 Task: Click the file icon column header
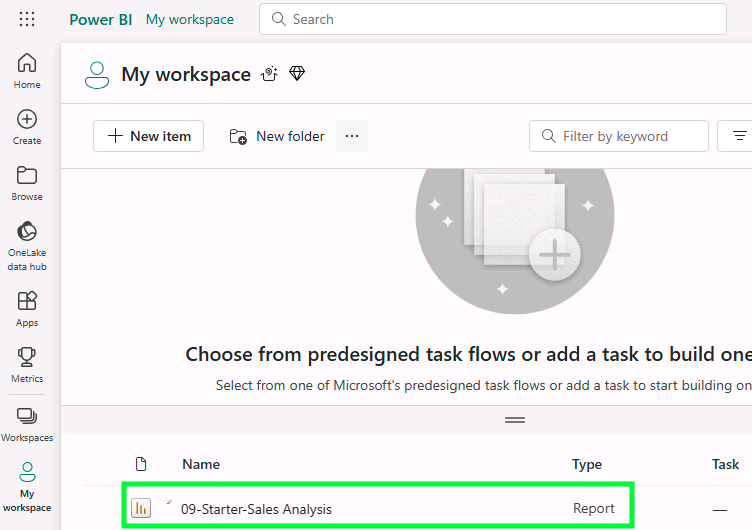[141, 464]
